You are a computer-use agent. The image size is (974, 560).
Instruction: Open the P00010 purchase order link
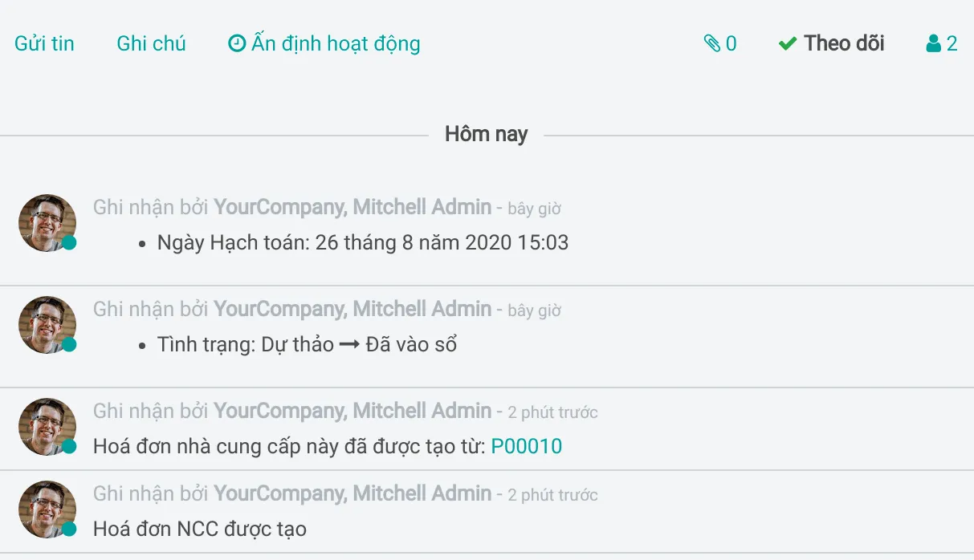526,446
